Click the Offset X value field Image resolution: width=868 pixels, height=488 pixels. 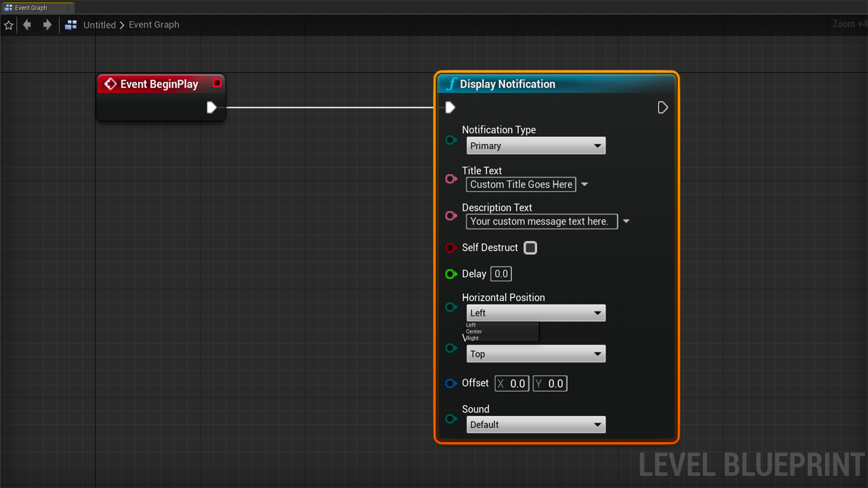512,384
